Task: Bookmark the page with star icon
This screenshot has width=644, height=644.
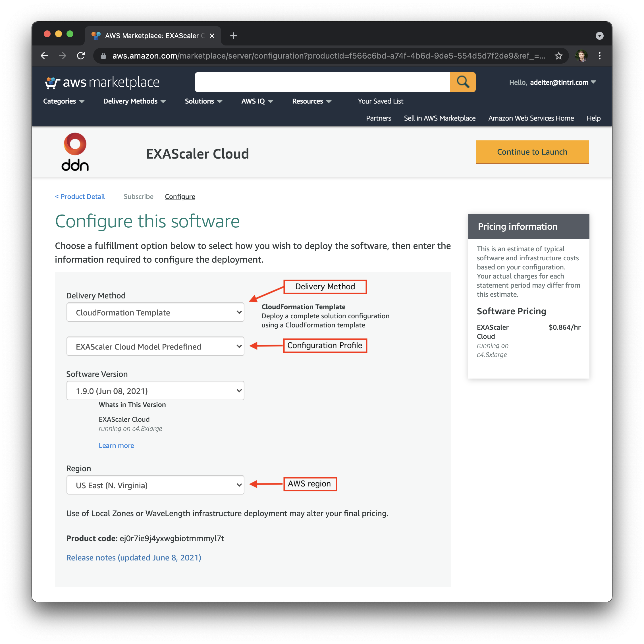Action: tap(559, 56)
